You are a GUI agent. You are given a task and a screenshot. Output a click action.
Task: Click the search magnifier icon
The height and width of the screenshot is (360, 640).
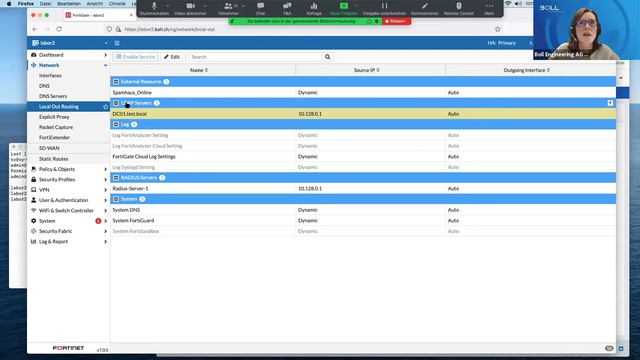pyautogui.click(x=327, y=57)
